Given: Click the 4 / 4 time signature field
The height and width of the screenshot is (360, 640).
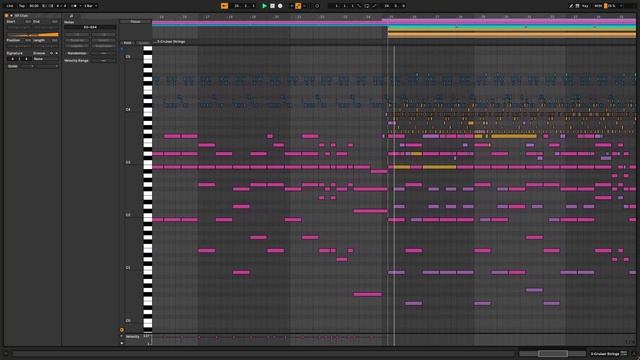Looking at the screenshot, I should [61, 6].
